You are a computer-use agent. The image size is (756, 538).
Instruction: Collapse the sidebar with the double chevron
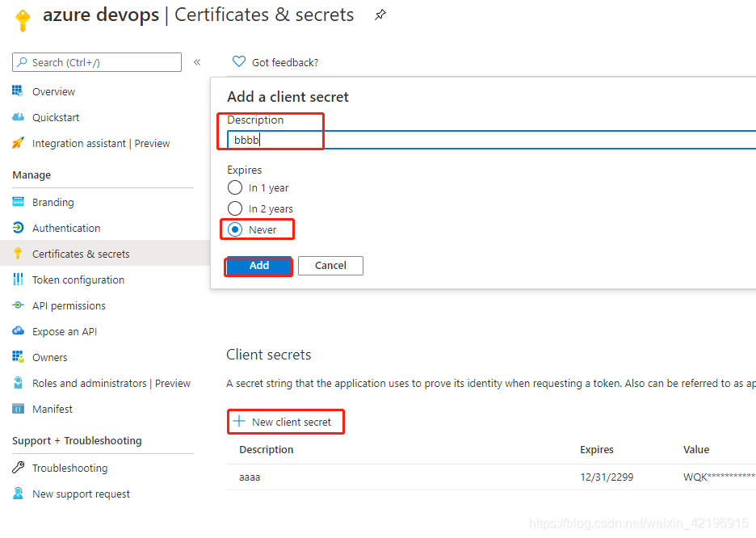[x=197, y=62]
